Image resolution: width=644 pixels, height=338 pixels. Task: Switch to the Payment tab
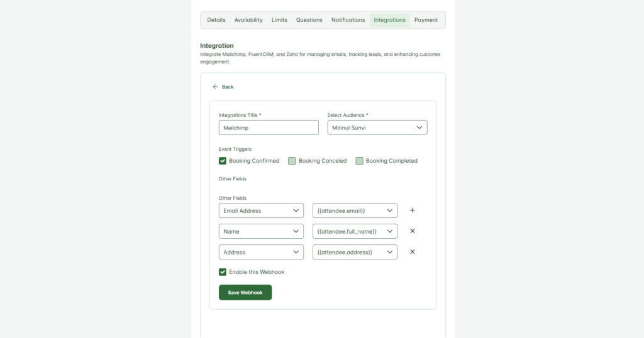tap(426, 20)
